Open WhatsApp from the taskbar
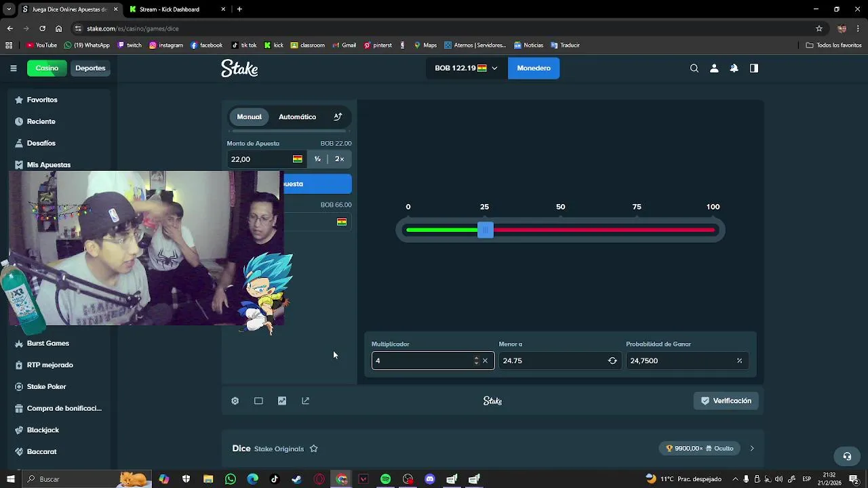Screen dimensions: 868x488 231,479
